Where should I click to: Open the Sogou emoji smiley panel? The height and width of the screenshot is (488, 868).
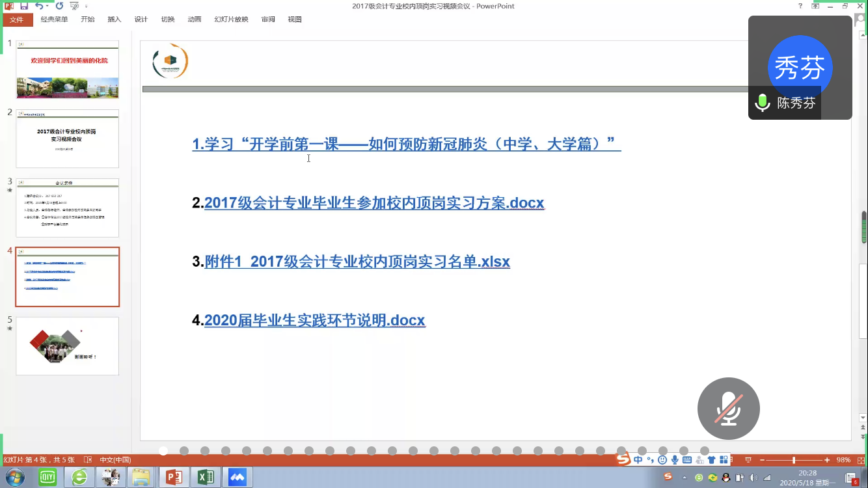[x=662, y=460]
